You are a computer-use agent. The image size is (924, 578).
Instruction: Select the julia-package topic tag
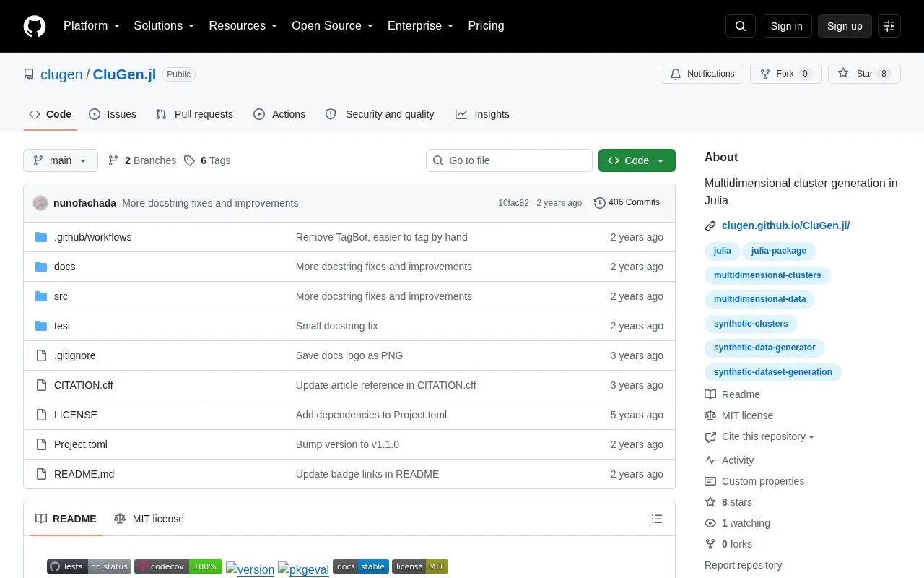(x=778, y=251)
